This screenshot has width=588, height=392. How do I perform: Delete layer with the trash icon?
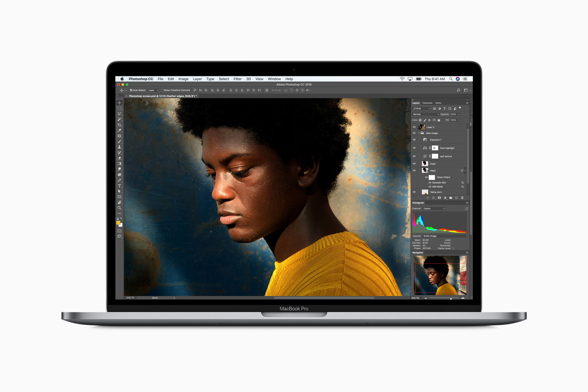coord(462,198)
